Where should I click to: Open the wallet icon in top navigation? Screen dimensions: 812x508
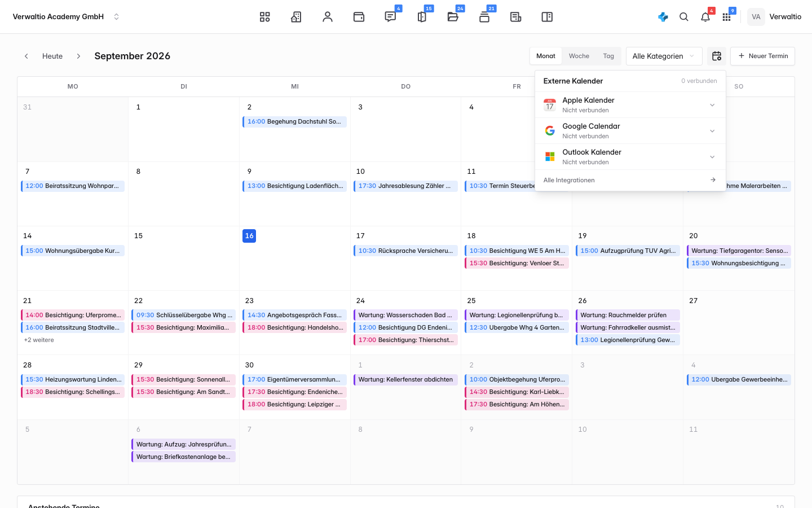point(359,17)
